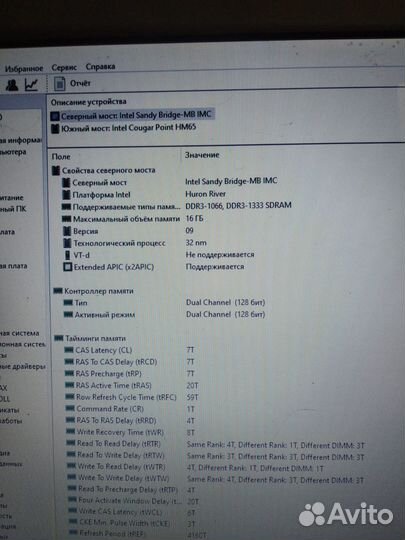Select the RAS Active Time (tRAS) row
405x540 pixels.
tap(114, 385)
